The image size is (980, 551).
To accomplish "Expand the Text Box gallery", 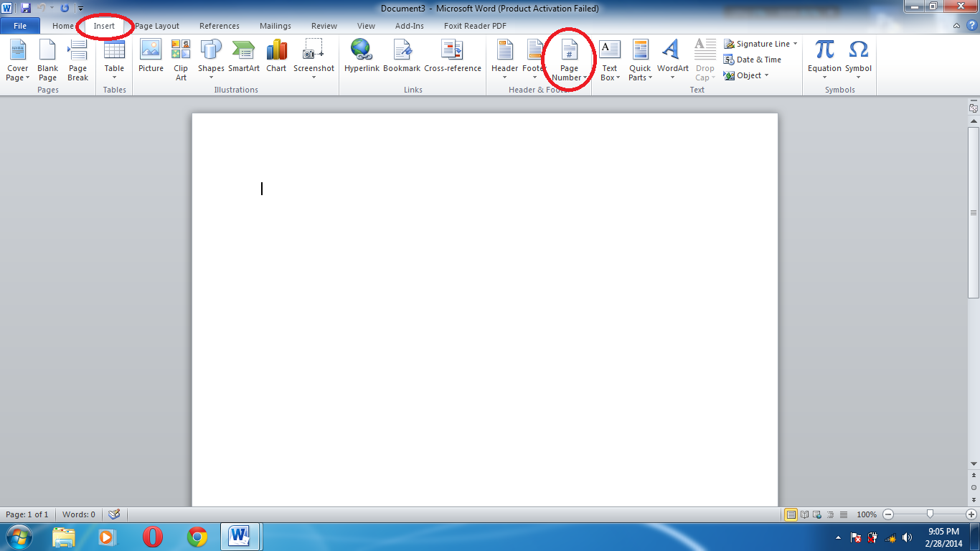I will (609, 60).
